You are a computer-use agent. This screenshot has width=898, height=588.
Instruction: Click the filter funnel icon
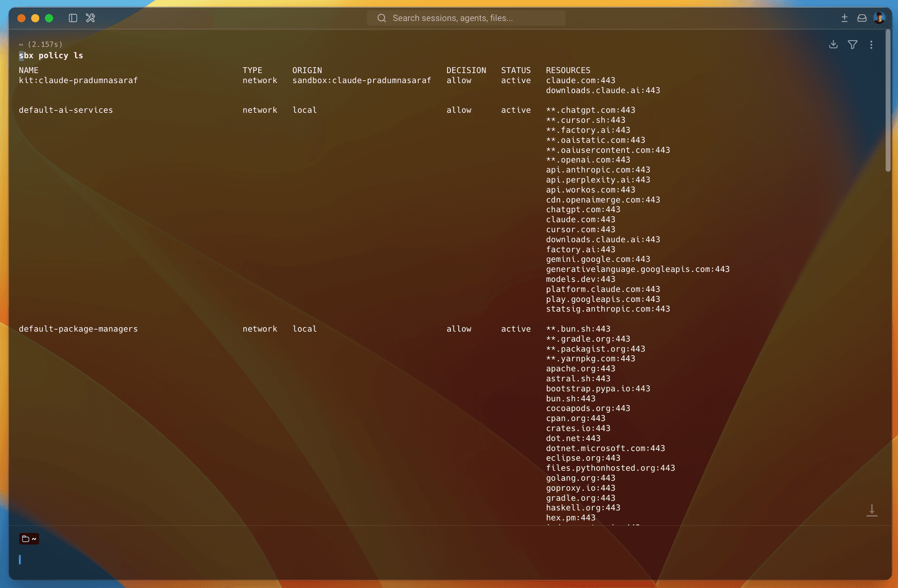[x=853, y=44]
